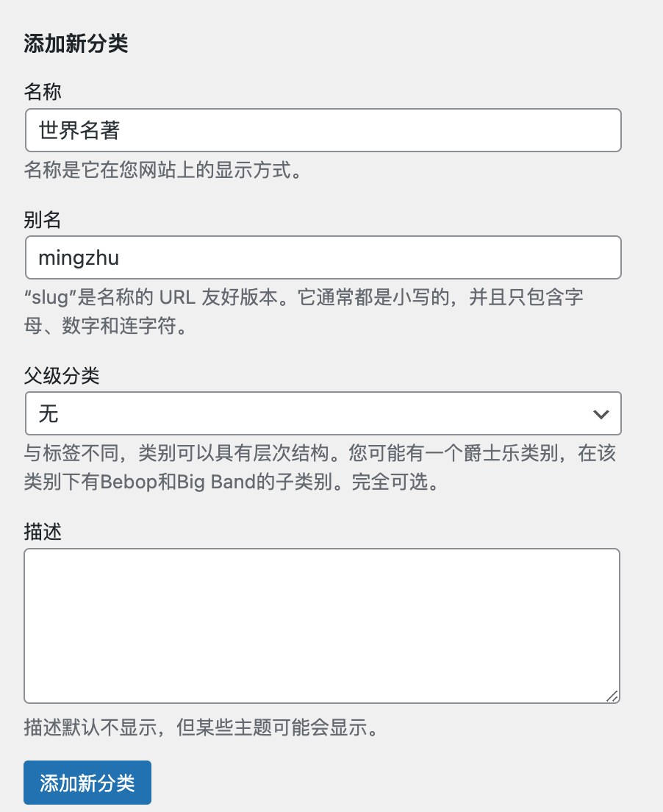
Task: Click the hint 描述默认不显示 below textarea
Action: pyautogui.click(x=91, y=727)
